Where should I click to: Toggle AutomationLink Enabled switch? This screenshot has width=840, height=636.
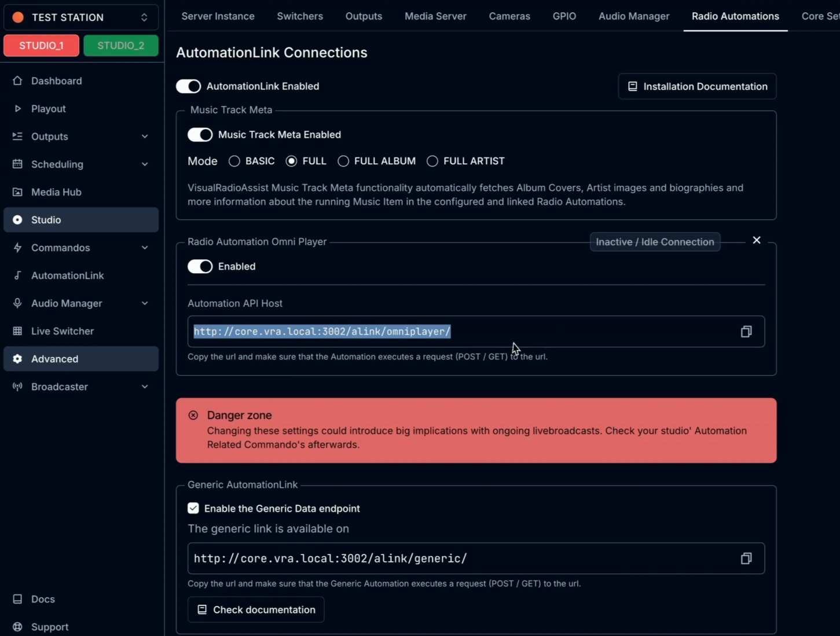[x=189, y=86]
